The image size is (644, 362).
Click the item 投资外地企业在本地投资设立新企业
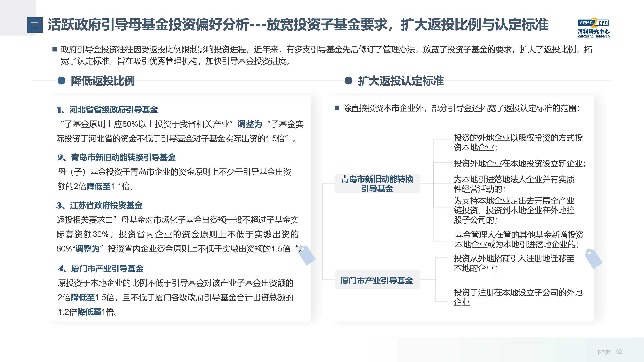(520, 163)
